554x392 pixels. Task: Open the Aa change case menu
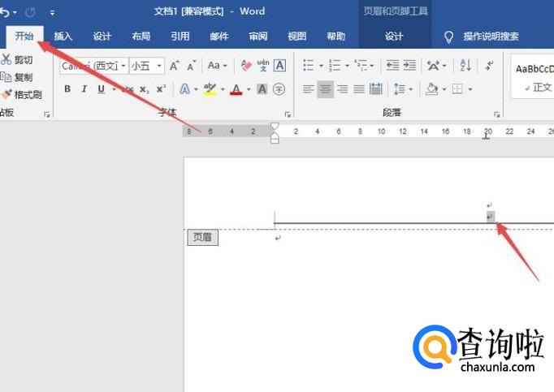click(x=217, y=65)
